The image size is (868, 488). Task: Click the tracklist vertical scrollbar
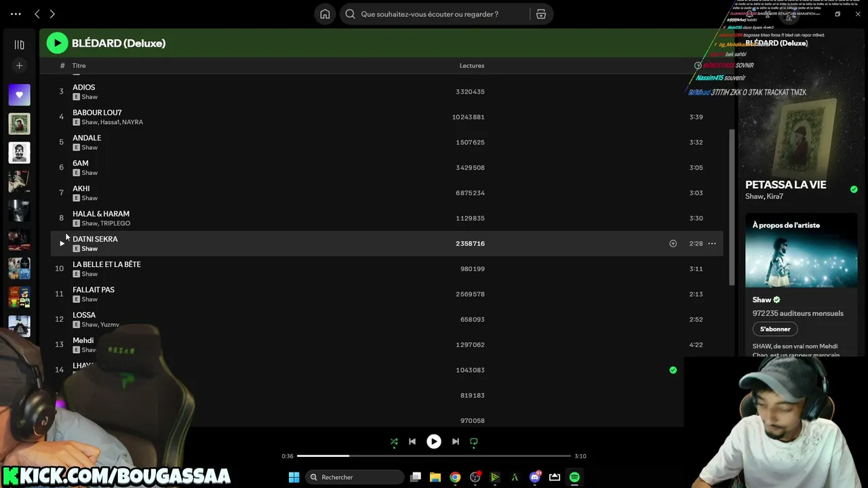(731, 207)
